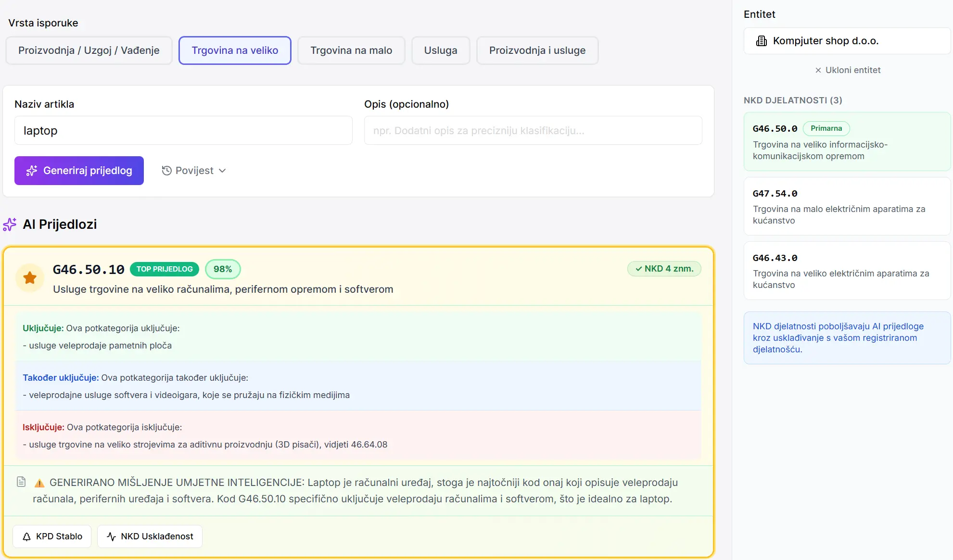
Task: Click the X icon beside Ukloni entitet
Action: (818, 70)
